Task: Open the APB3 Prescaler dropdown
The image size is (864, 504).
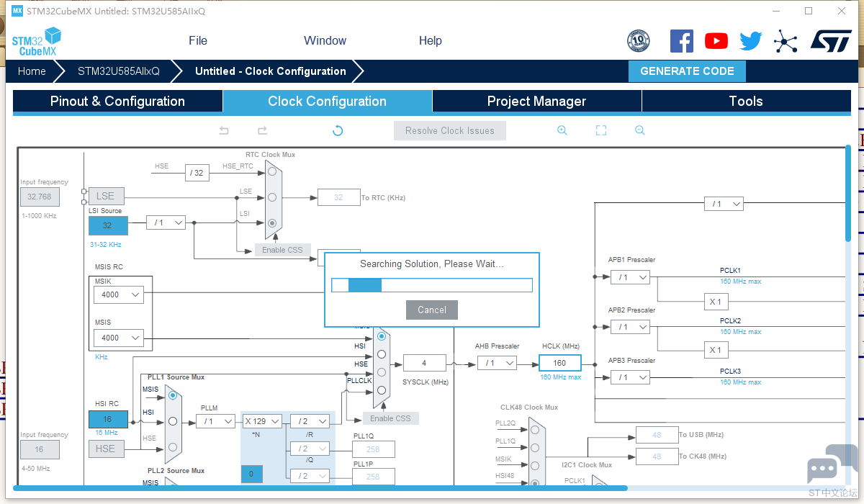Action: (630, 377)
